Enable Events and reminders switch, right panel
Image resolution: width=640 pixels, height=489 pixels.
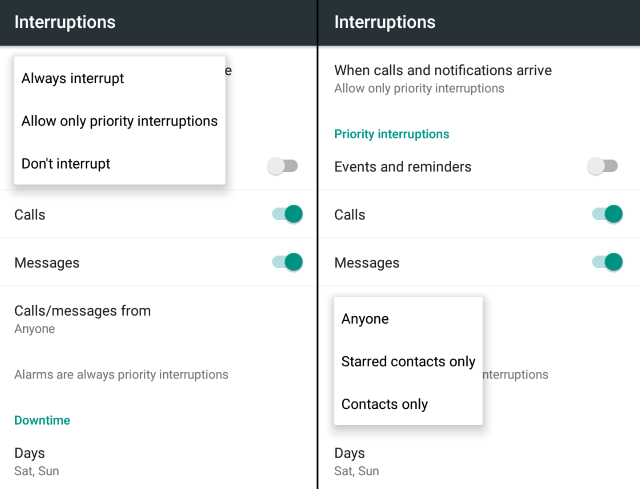(x=602, y=166)
